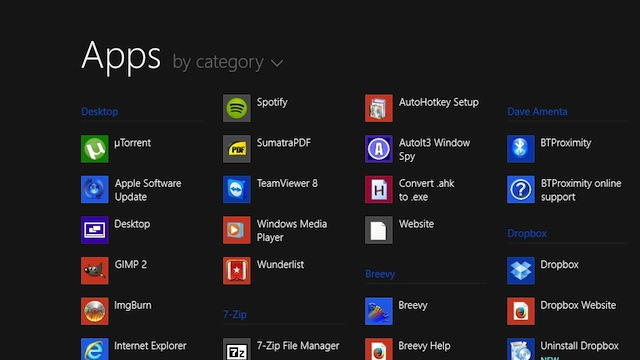Launch Breevy app icon
Screen dimensions: 640x360
(379, 311)
